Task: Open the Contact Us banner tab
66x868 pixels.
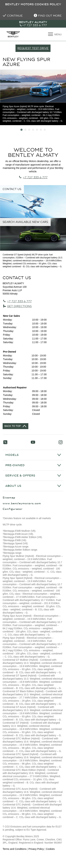Action: pos(12,189)
